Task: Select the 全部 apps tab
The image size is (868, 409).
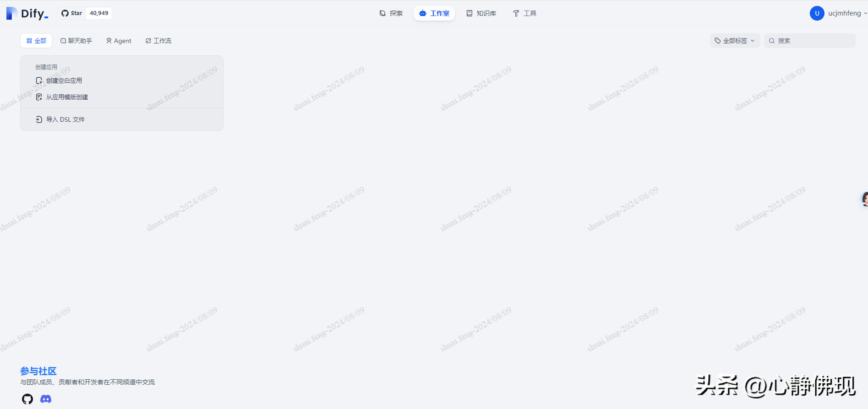Action: [36, 41]
